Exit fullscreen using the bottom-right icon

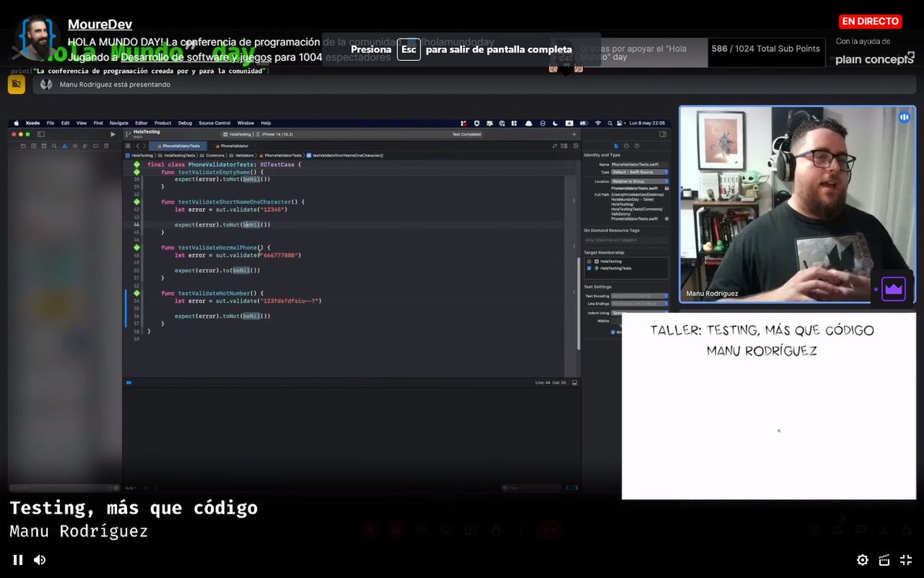coord(906,560)
